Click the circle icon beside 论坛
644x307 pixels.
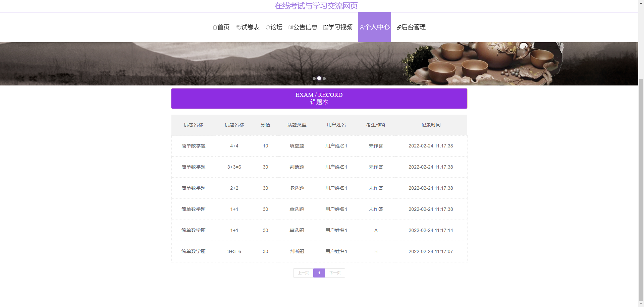tap(268, 27)
